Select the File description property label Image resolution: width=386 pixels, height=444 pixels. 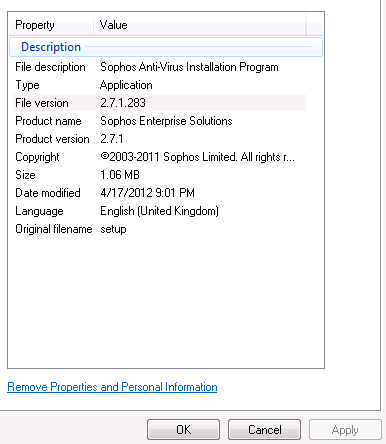pos(50,67)
